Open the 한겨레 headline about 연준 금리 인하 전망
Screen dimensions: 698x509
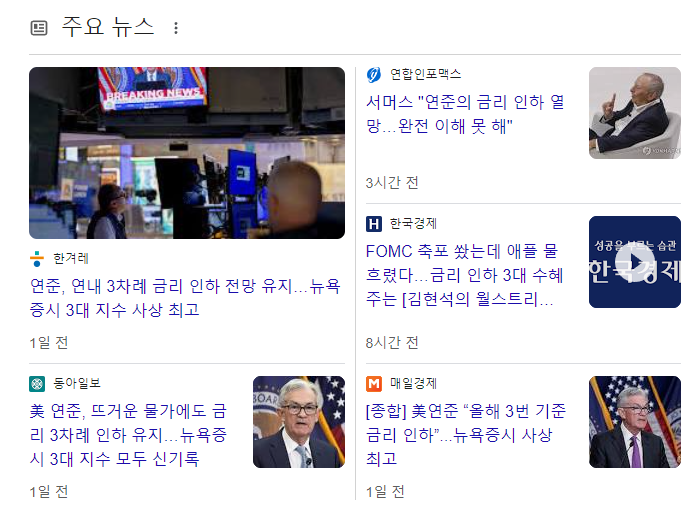tap(185, 297)
